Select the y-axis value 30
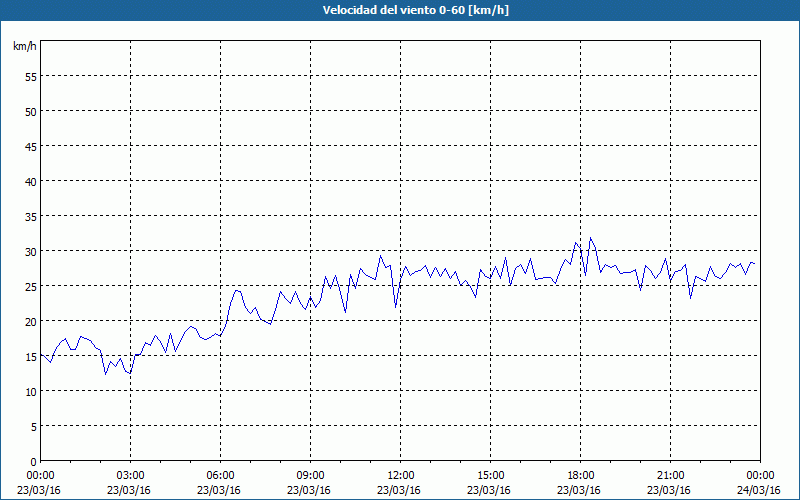 pos(31,251)
